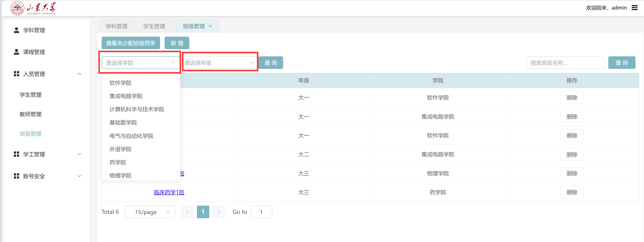The height and width of the screenshot is (242, 644).
Task: Close the 班级管理 tab
Action: [x=210, y=26]
